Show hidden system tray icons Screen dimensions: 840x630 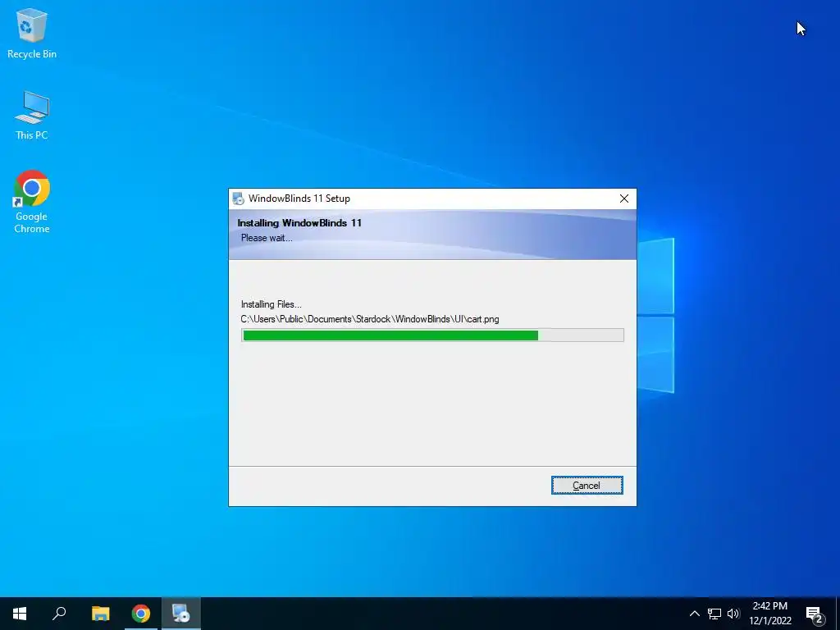[694, 614]
